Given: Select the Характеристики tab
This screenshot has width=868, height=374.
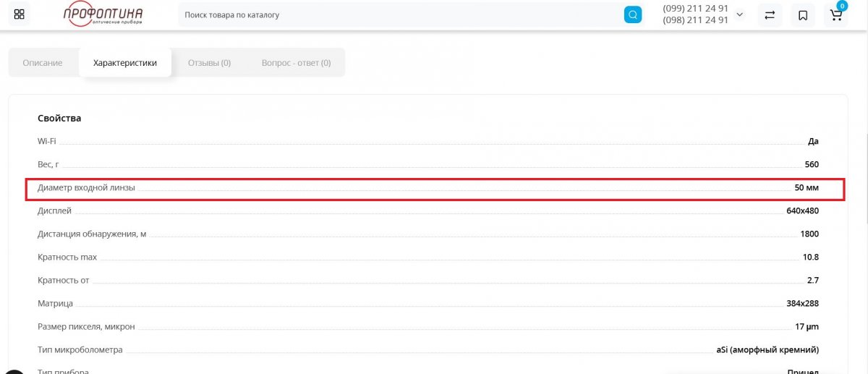Looking at the screenshot, I should coord(125,63).
